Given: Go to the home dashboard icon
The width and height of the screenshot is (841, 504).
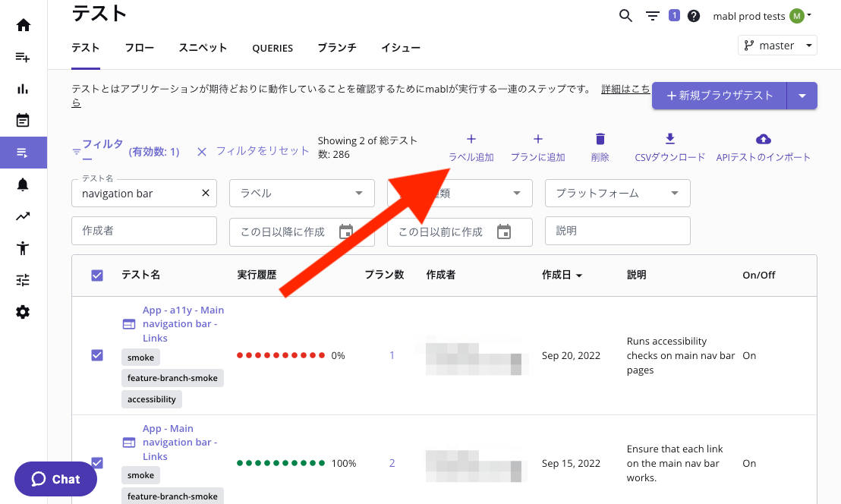Looking at the screenshot, I should pyautogui.click(x=23, y=25).
